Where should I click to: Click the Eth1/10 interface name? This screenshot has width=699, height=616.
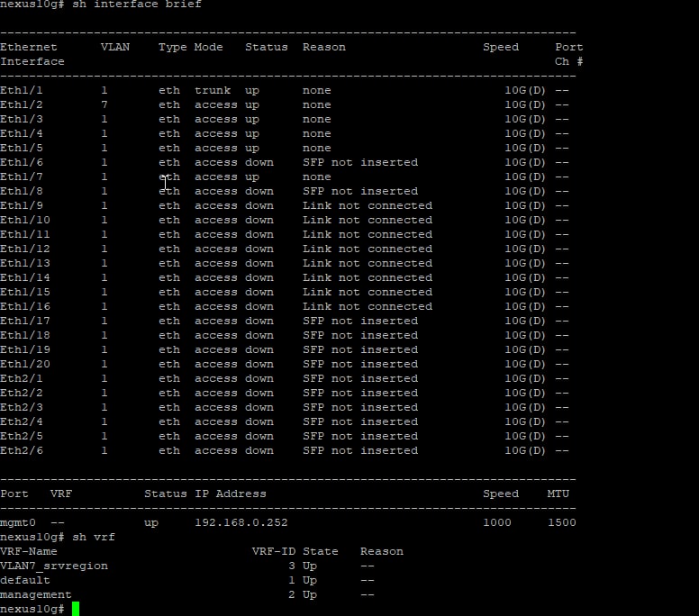(x=25, y=220)
